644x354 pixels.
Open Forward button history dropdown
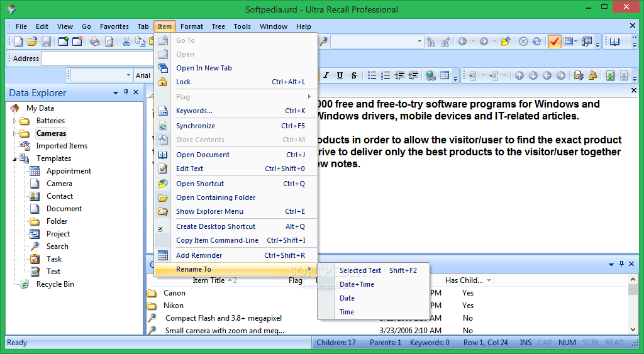[494, 41]
